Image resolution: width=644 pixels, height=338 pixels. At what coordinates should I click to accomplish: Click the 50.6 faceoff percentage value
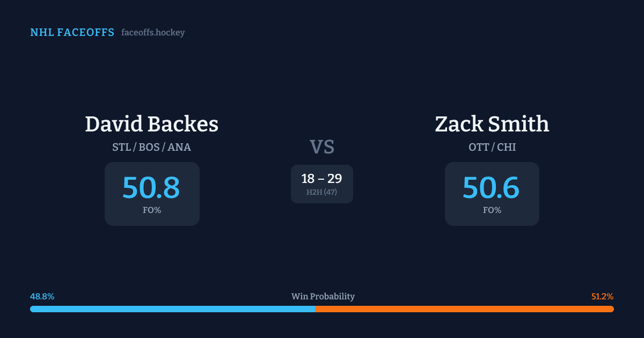491,188
